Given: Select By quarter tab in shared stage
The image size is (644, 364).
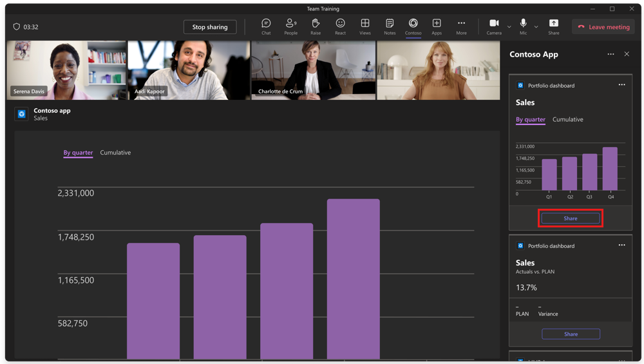Looking at the screenshot, I should click(x=78, y=153).
